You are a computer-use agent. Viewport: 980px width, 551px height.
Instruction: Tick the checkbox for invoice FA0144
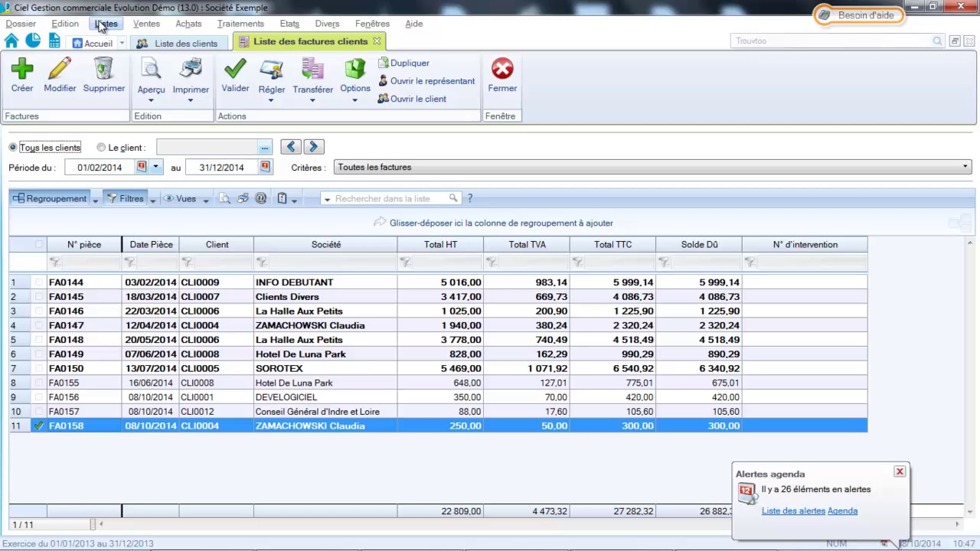(x=39, y=282)
